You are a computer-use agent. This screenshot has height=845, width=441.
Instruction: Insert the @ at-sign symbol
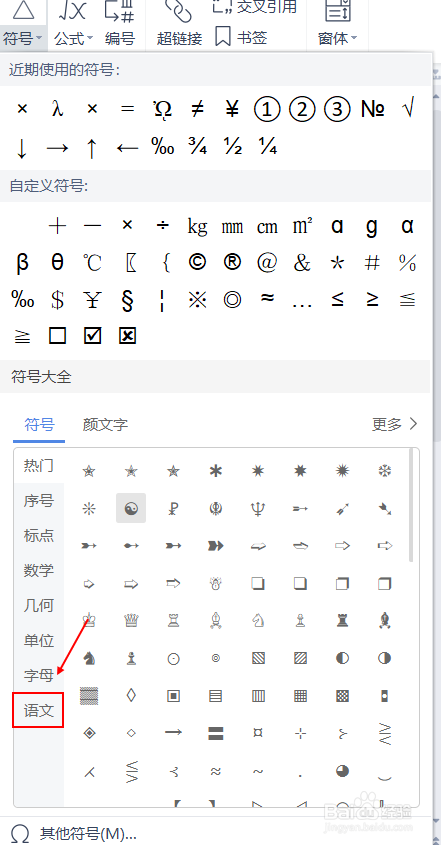tap(267, 262)
